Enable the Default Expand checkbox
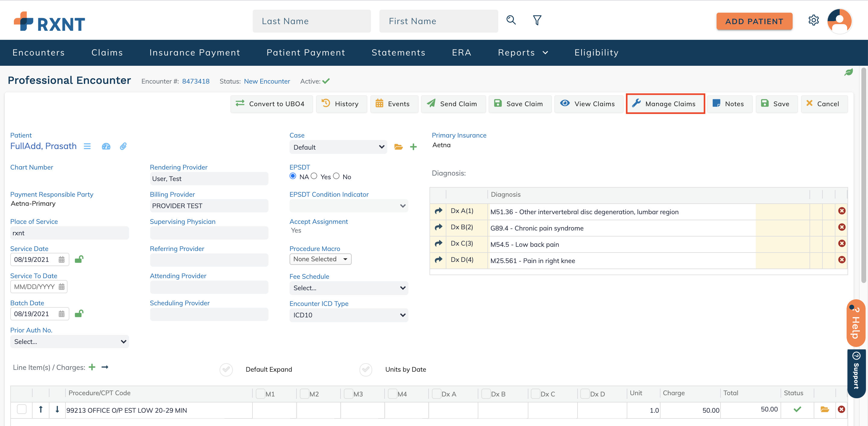 click(x=226, y=369)
